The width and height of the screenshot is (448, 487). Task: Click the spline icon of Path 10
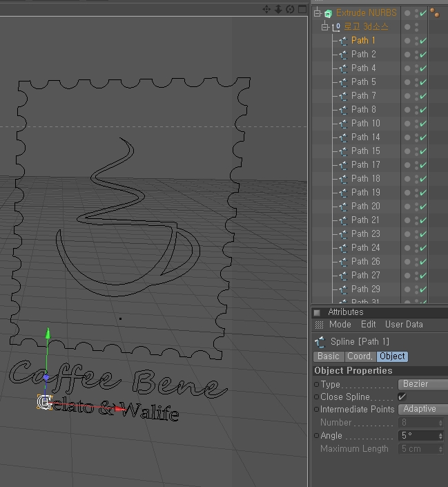point(343,124)
